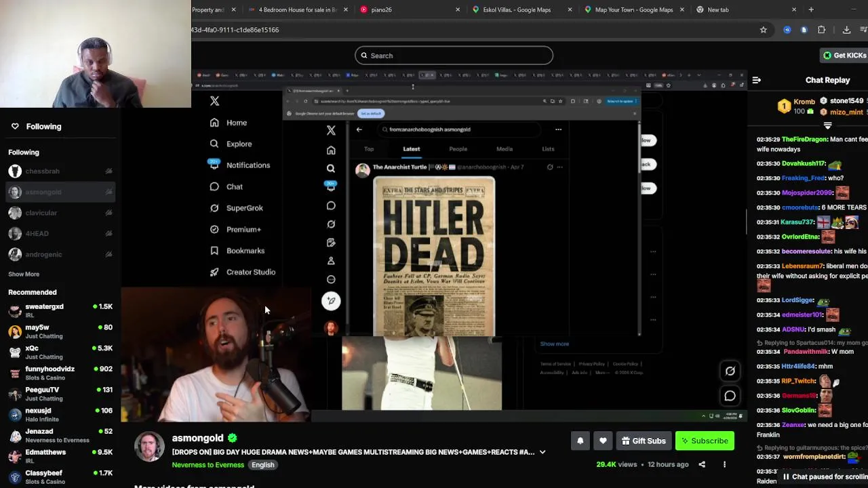Open 4HEAD channel avatar
The height and width of the screenshot is (488, 868).
tap(15, 234)
